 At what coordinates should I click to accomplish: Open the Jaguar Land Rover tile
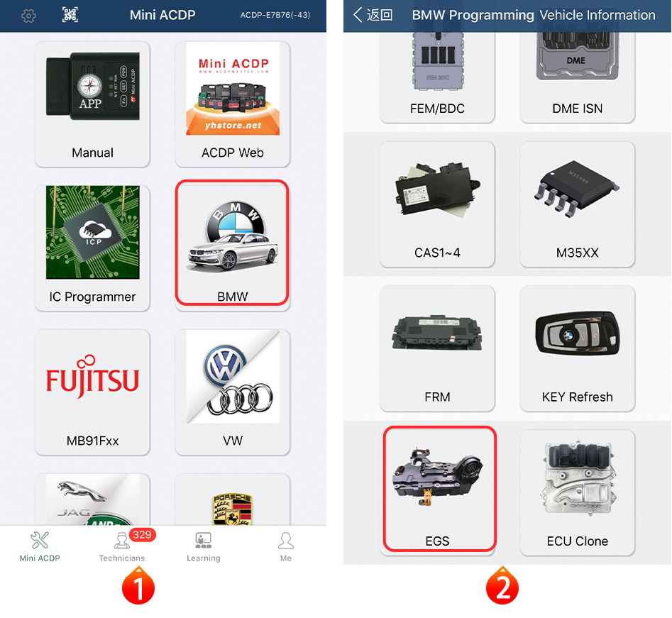[92, 500]
